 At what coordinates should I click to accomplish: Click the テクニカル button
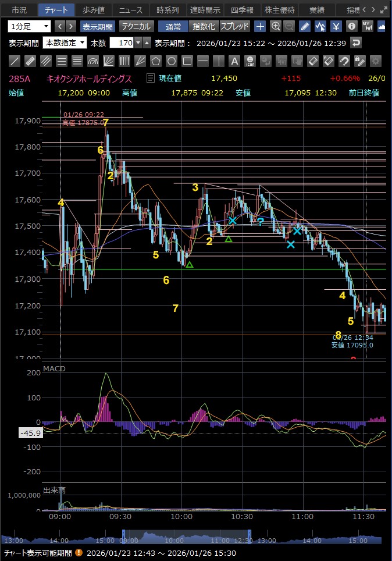pyautogui.click(x=136, y=26)
